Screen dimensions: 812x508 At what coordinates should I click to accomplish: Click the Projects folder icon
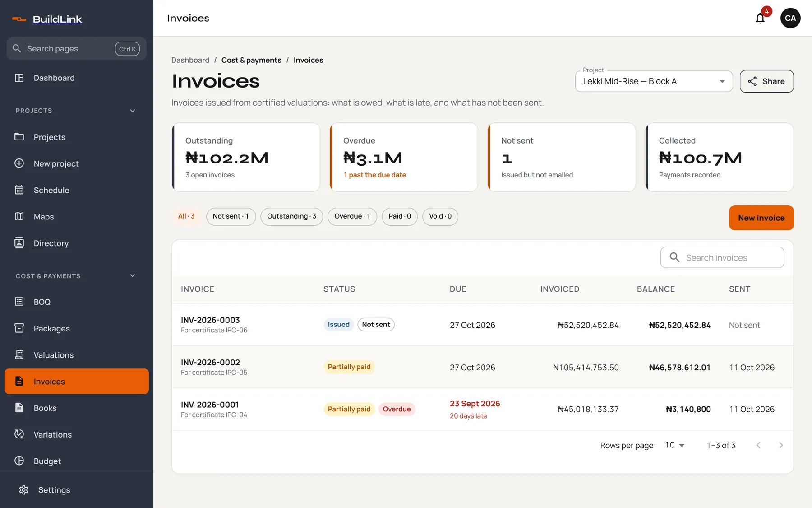tap(19, 137)
